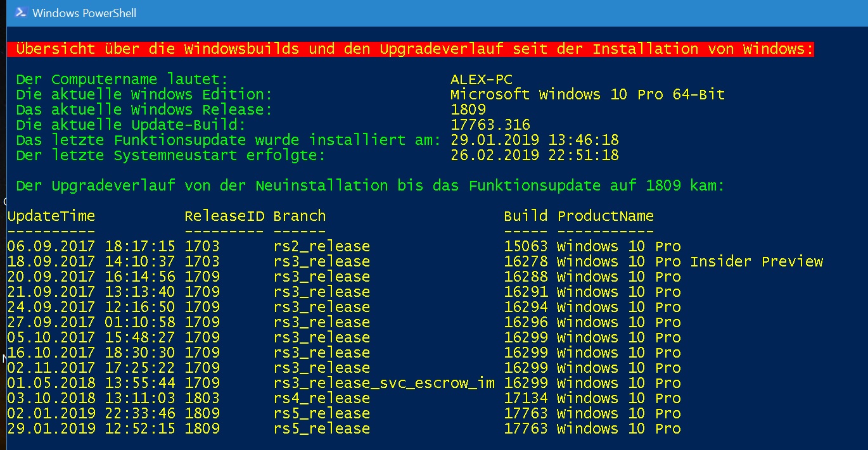Screen dimensions: 868x450
Task: Click the Microsoft Windows 10 Pro 64-Bit text
Action: click(587, 94)
